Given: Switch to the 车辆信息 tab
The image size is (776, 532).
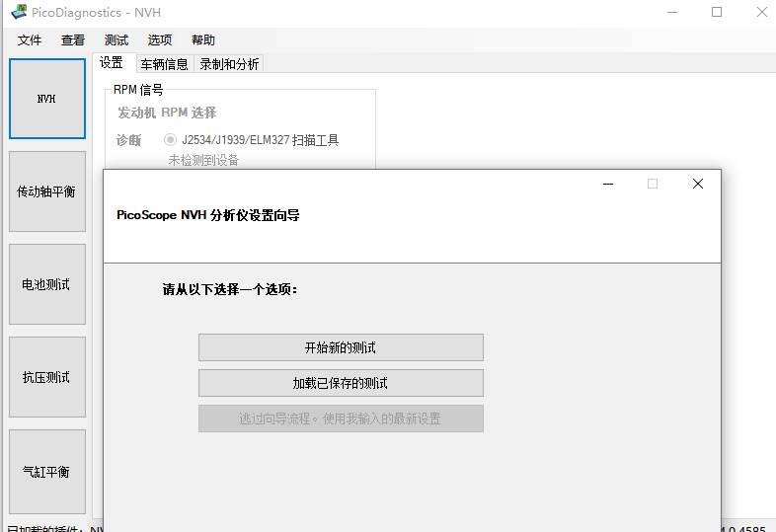Looking at the screenshot, I should click(164, 64).
